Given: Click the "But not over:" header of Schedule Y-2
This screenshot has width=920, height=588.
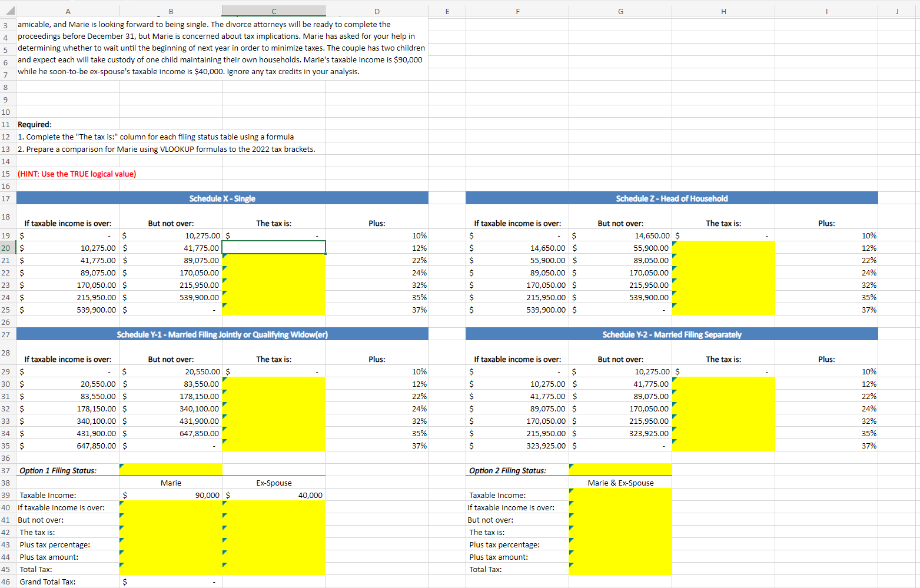Looking at the screenshot, I should tap(620, 359).
